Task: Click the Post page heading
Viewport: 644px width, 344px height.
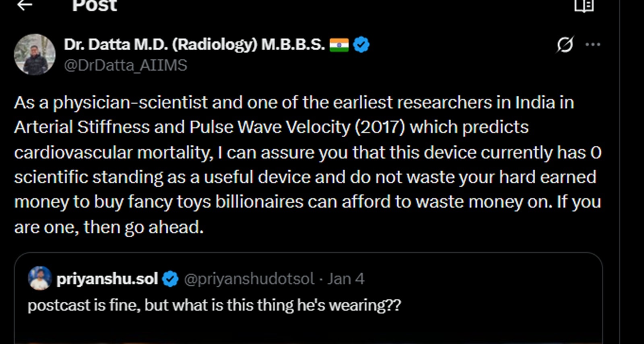Action: 94,6
